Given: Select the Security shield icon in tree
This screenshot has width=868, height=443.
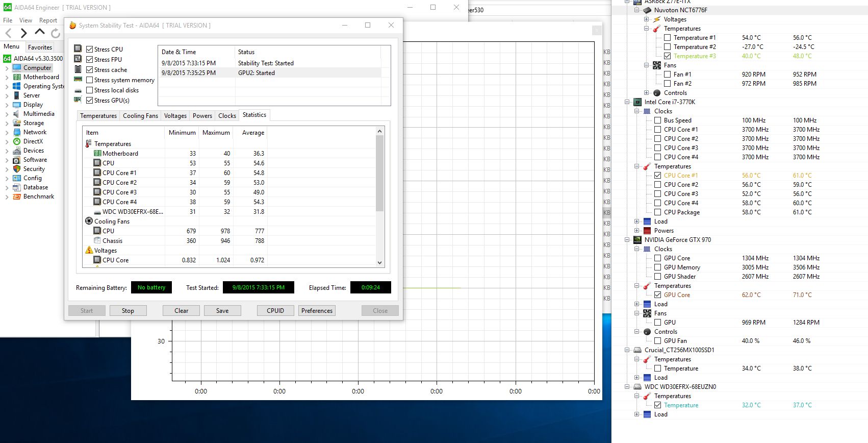Looking at the screenshot, I should tap(17, 169).
